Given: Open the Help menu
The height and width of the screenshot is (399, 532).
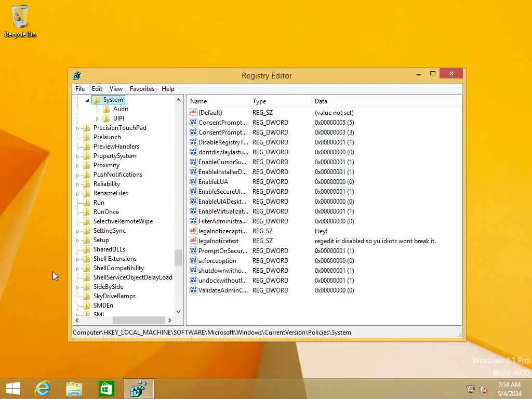Looking at the screenshot, I should (x=168, y=88).
